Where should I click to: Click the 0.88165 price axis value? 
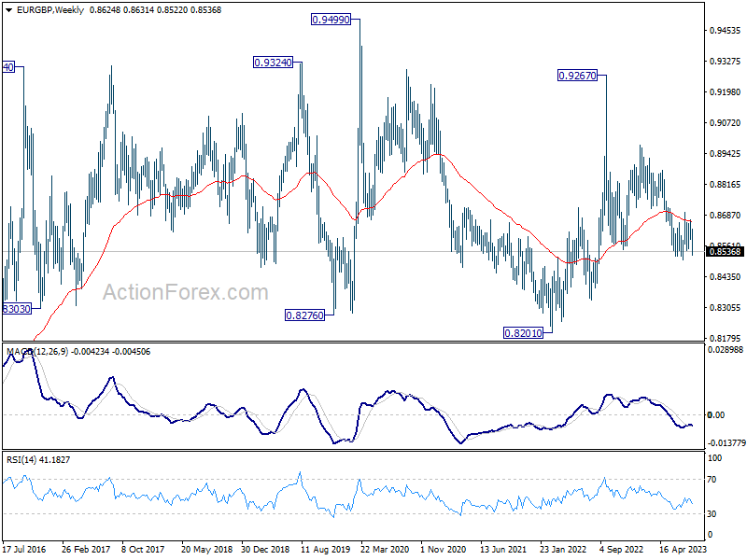[726, 184]
